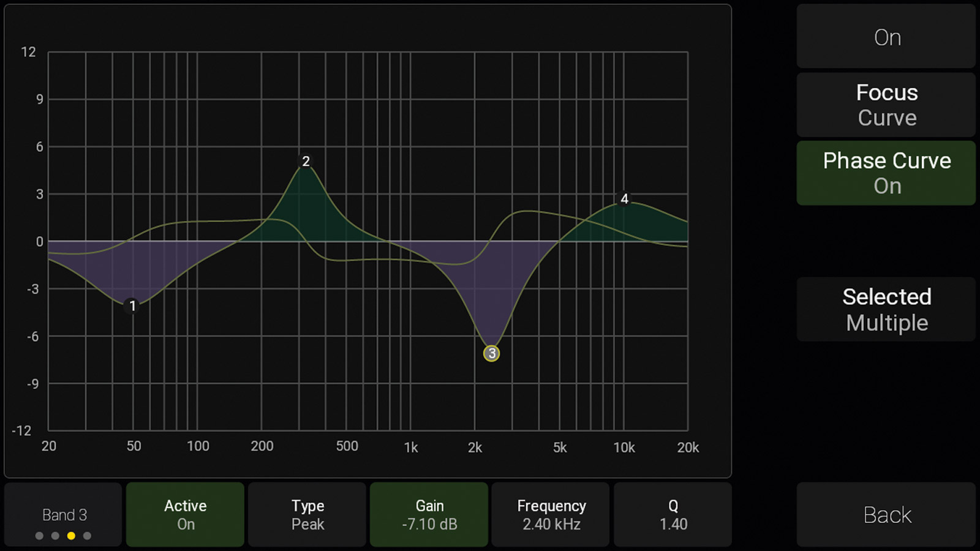This screenshot has width=980, height=551.
Task: Select second band page dot indicator
Action: [x=55, y=536]
